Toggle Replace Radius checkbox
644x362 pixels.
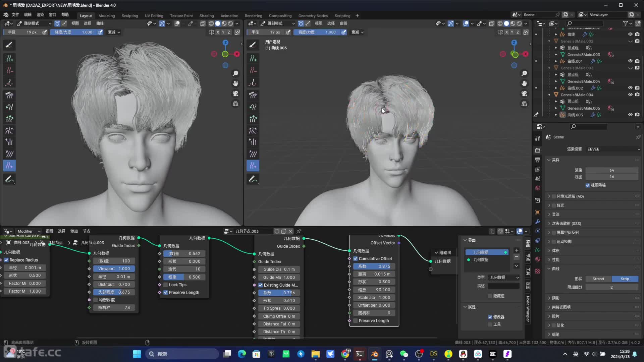click(x=6, y=260)
